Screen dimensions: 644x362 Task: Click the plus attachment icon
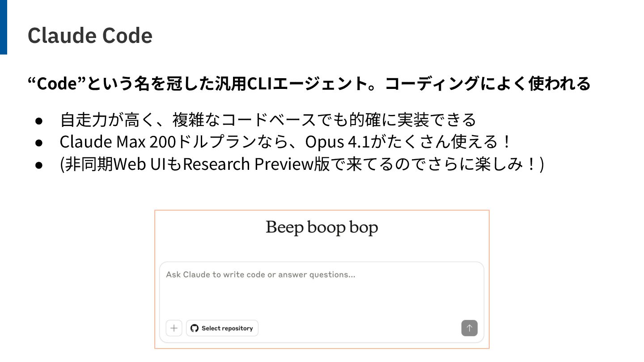174,328
